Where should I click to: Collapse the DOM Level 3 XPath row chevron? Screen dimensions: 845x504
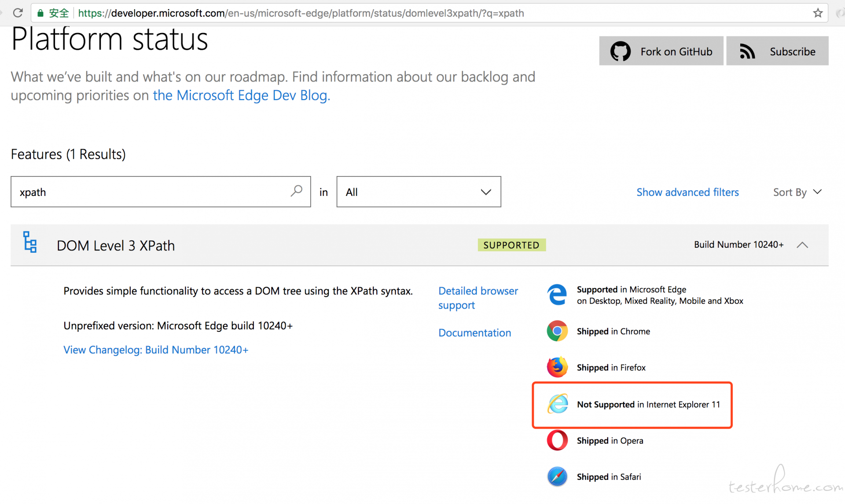802,245
